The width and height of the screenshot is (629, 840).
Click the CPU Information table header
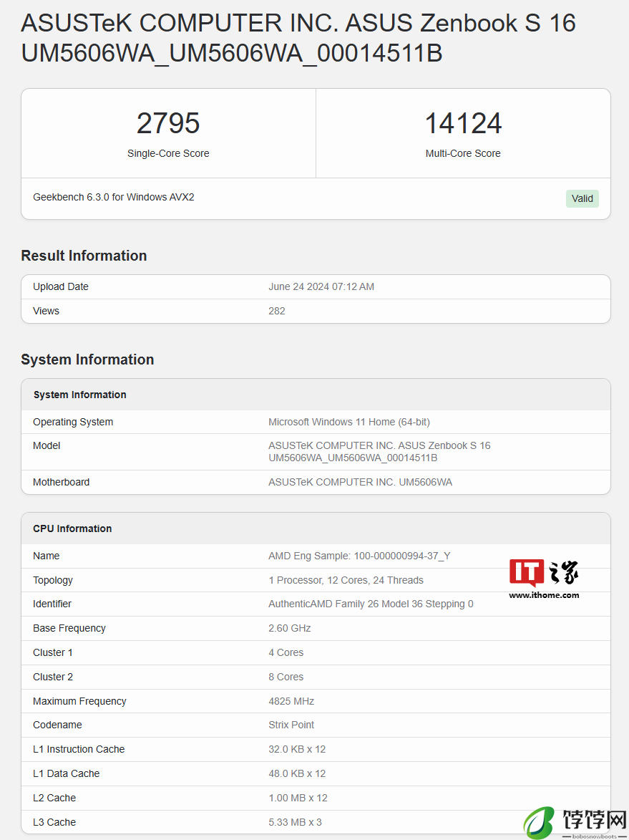pos(316,528)
